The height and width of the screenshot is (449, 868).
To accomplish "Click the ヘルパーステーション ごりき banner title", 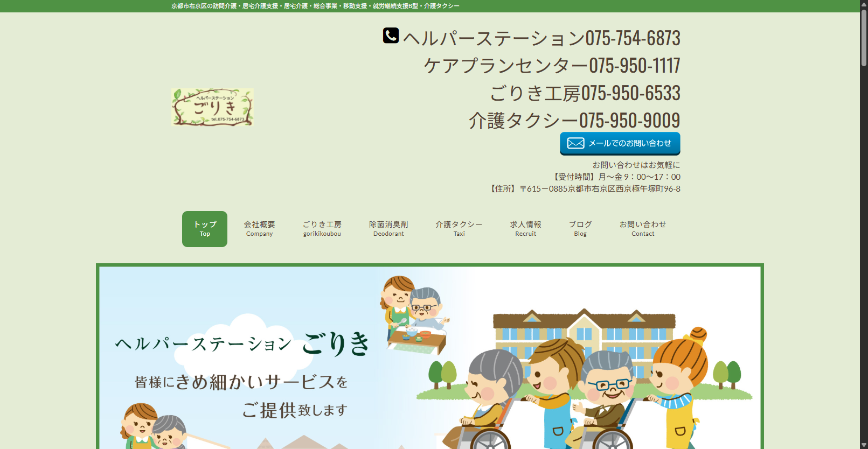I will (242, 343).
